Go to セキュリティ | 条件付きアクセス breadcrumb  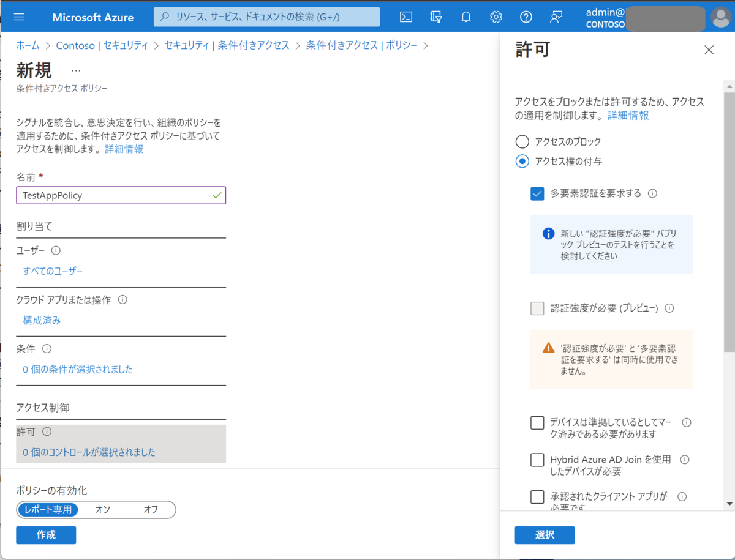(227, 45)
